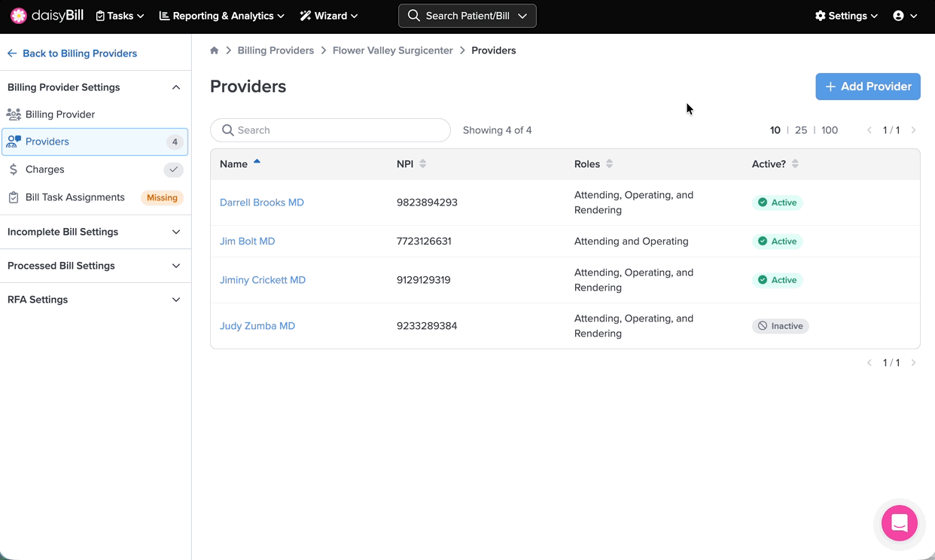Click the home icon in breadcrumb
Screen dimensions: 935x560
point(215,50)
